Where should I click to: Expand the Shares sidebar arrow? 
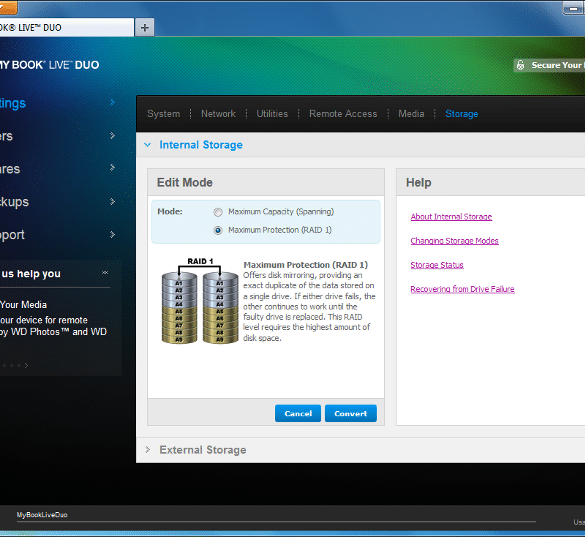[112, 168]
